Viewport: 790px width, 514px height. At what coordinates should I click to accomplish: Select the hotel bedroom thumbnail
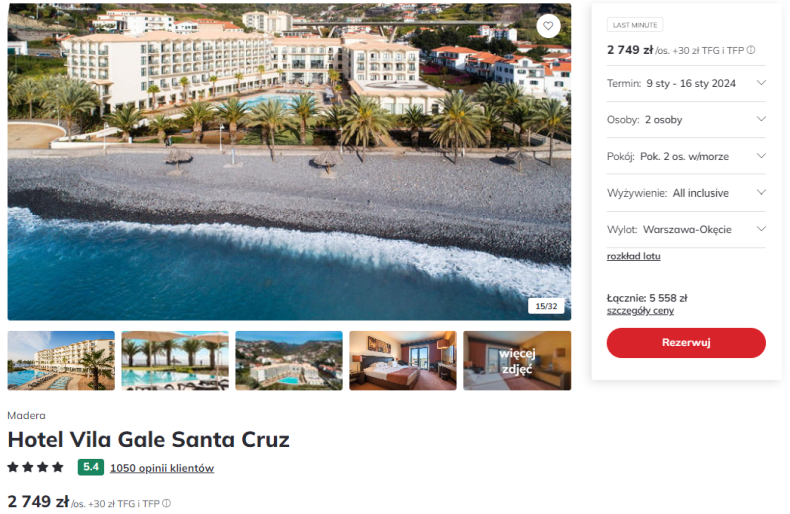point(403,360)
